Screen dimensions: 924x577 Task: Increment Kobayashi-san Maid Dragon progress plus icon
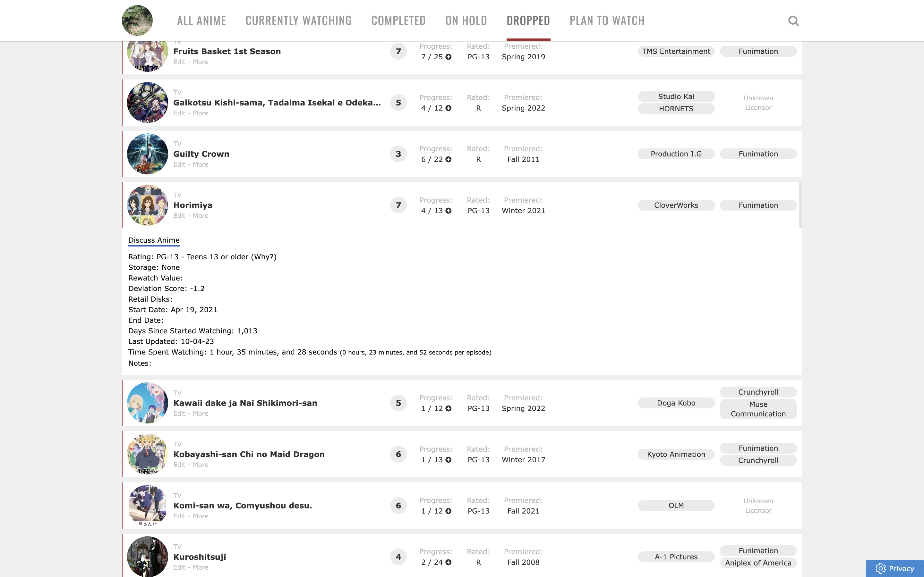pos(449,460)
